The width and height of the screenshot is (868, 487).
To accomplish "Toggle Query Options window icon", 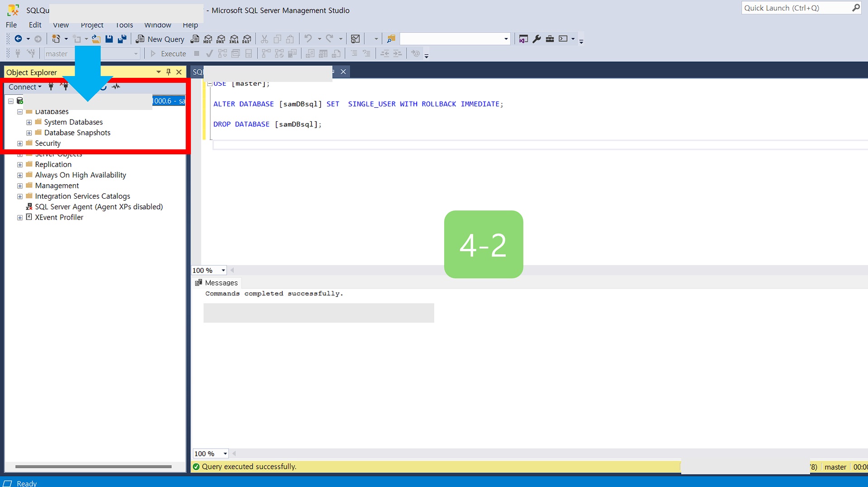I will pyautogui.click(x=236, y=53).
